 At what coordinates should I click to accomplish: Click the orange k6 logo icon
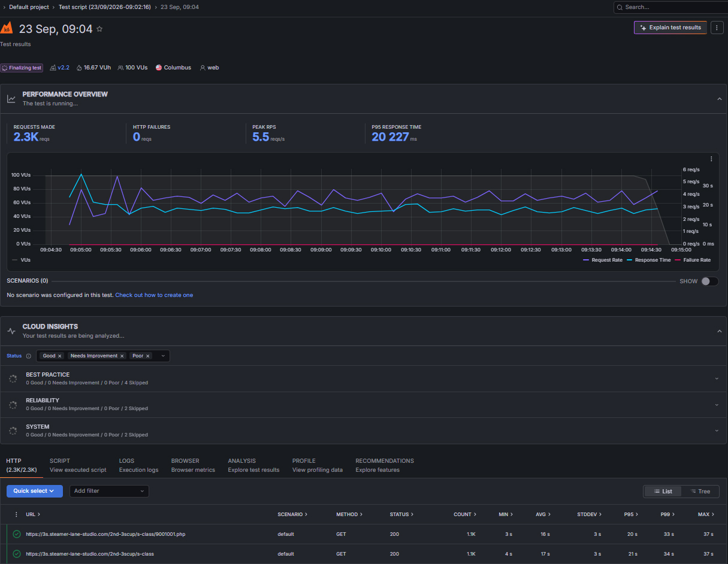(x=7, y=28)
